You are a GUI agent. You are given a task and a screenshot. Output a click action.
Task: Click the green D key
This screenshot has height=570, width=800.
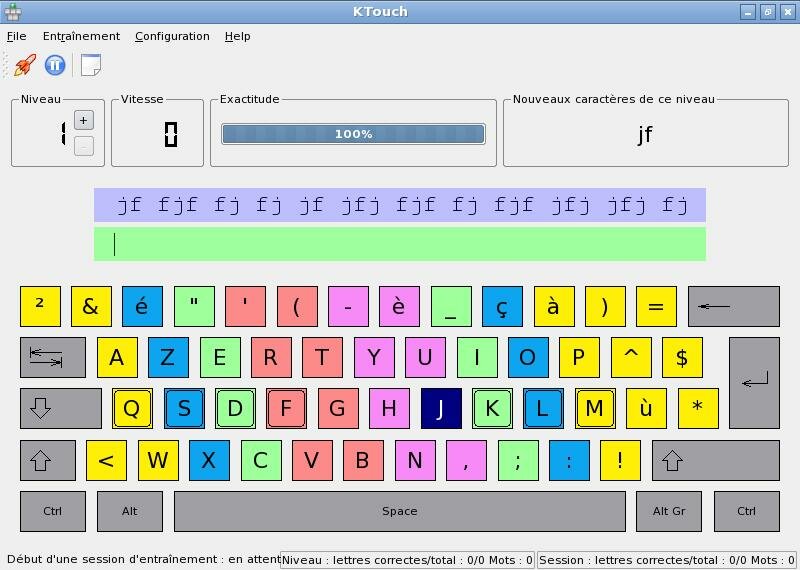tap(235, 408)
